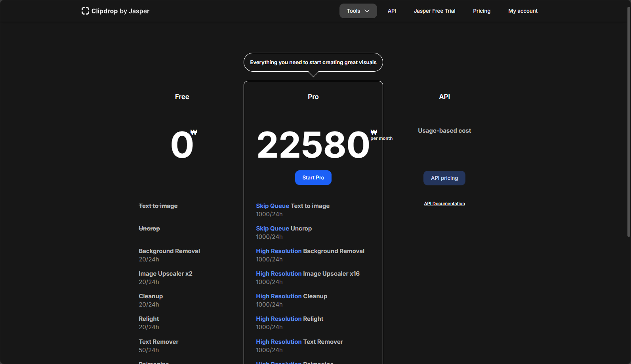Click the Free plan 0 price

click(x=182, y=145)
